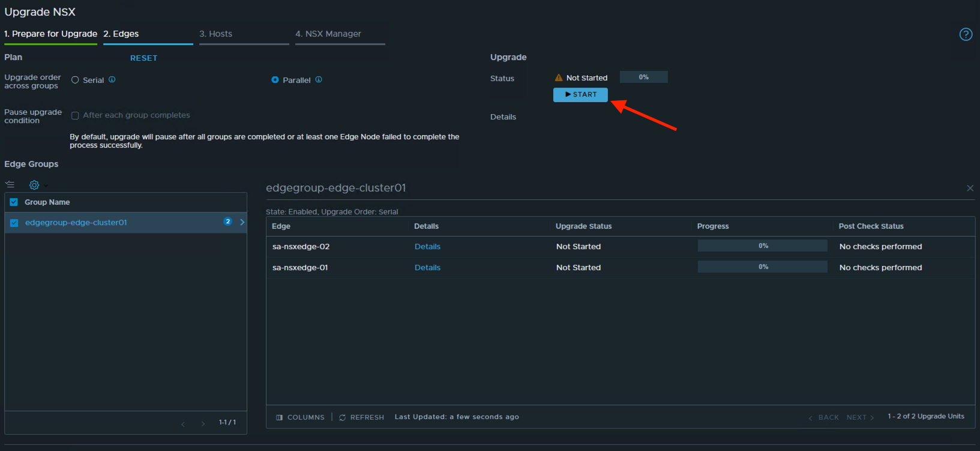This screenshot has width=980, height=451.
Task: Click the overall upgrade 0% progress bar
Action: click(x=644, y=77)
